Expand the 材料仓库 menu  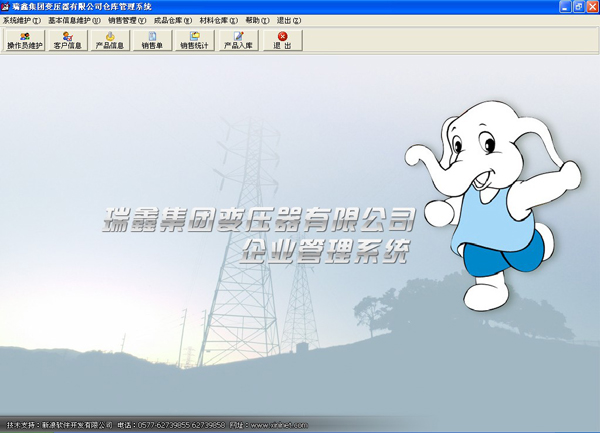pyautogui.click(x=219, y=20)
